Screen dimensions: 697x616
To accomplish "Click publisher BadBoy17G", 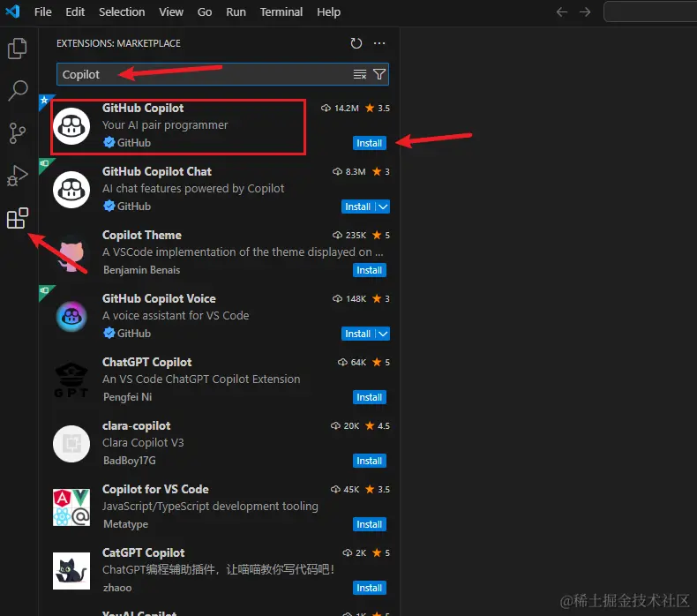I will point(130,461).
